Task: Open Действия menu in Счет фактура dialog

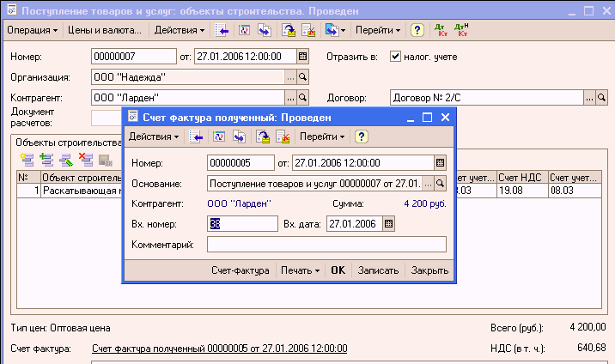Action: click(x=154, y=136)
